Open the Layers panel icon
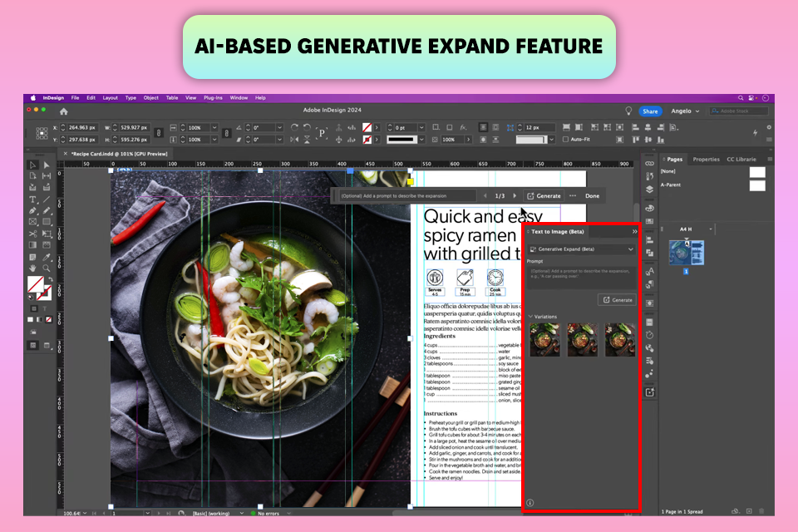This screenshot has width=798, height=532. [x=649, y=189]
